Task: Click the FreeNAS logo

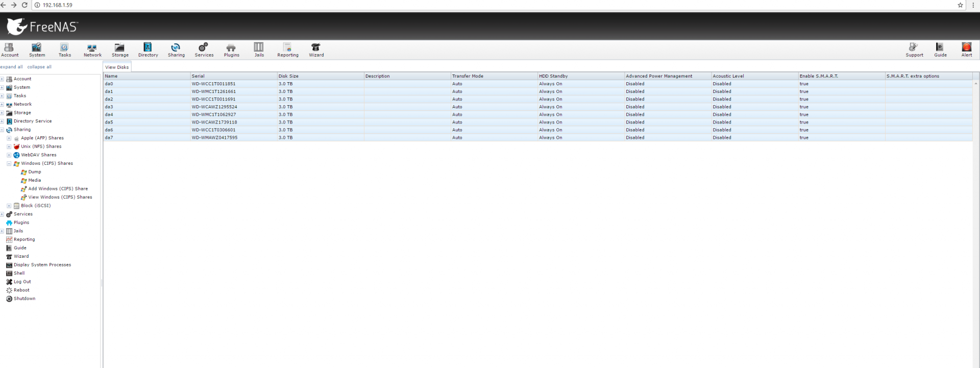Action: (42, 27)
